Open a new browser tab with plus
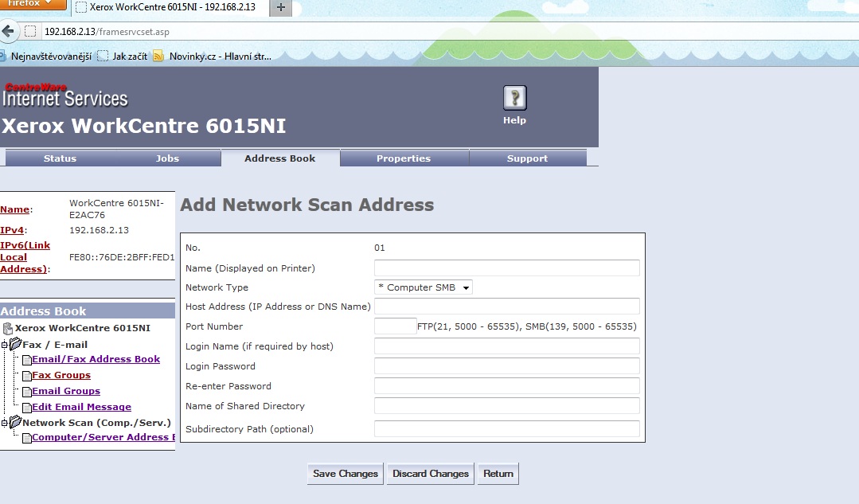The height and width of the screenshot is (504, 859). coord(280,7)
